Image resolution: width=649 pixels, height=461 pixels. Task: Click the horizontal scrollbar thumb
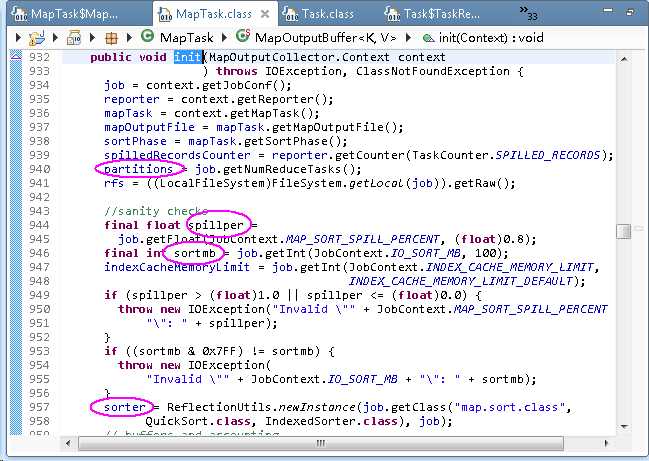320,444
